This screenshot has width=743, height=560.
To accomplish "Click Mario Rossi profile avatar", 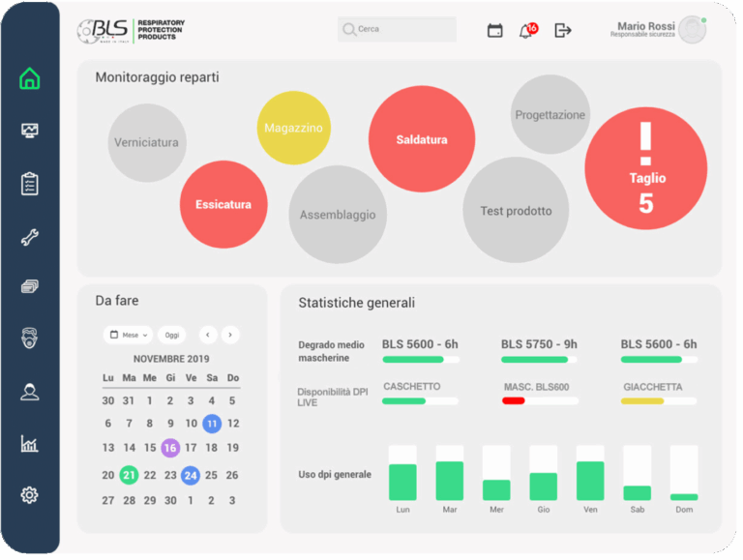I will click(693, 29).
